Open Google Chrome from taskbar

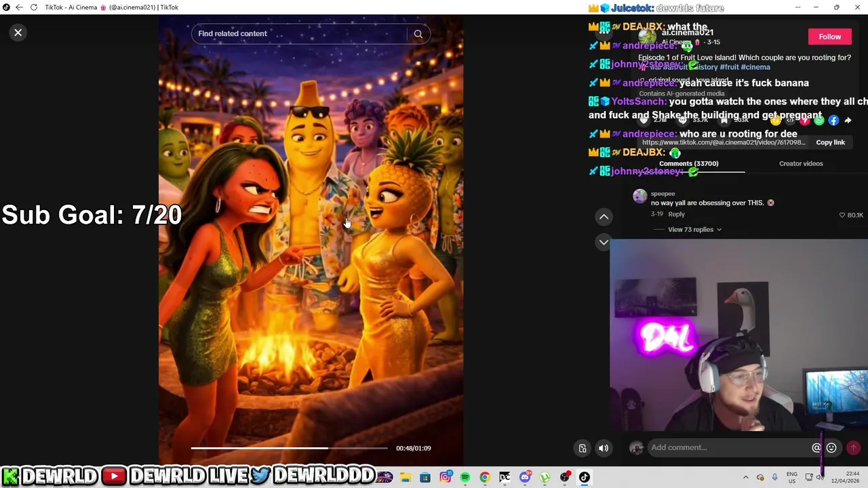tap(485, 477)
